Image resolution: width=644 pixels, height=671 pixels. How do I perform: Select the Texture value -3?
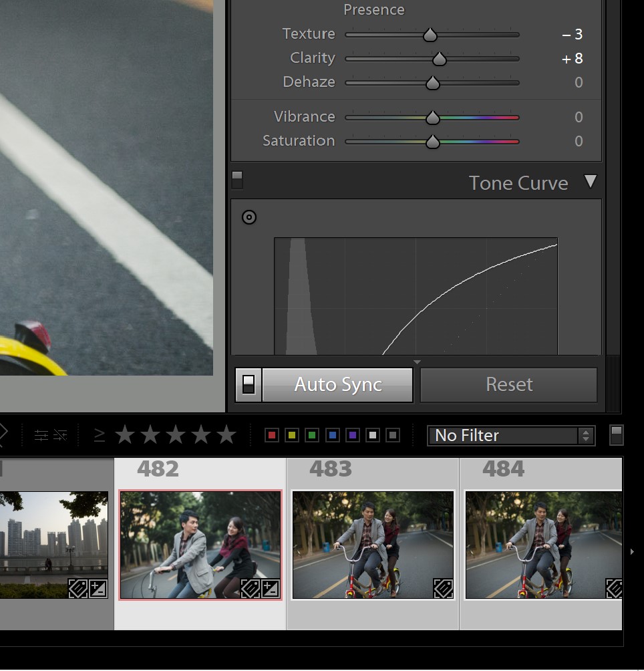pyautogui.click(x=572, y=34)
